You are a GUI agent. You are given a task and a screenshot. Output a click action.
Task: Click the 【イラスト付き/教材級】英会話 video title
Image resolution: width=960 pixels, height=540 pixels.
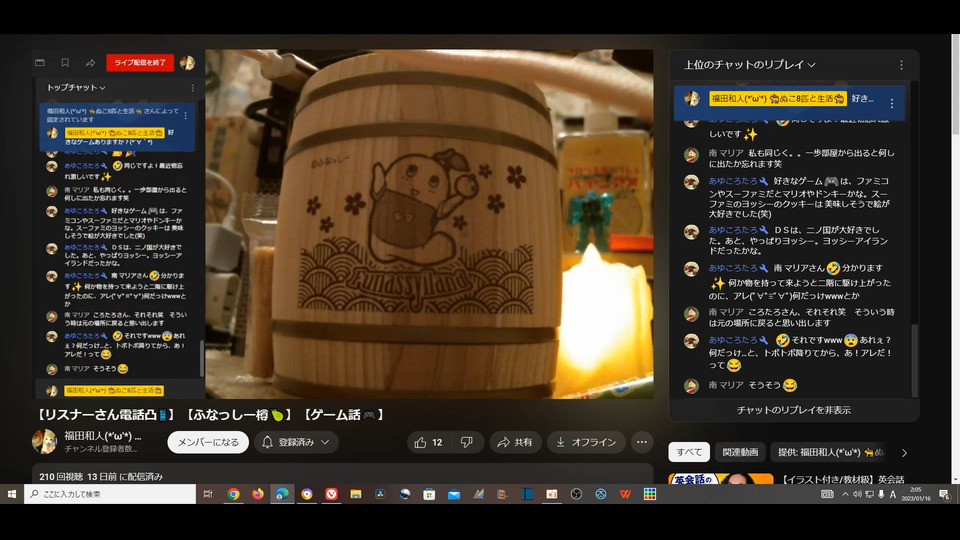(844, 479)
